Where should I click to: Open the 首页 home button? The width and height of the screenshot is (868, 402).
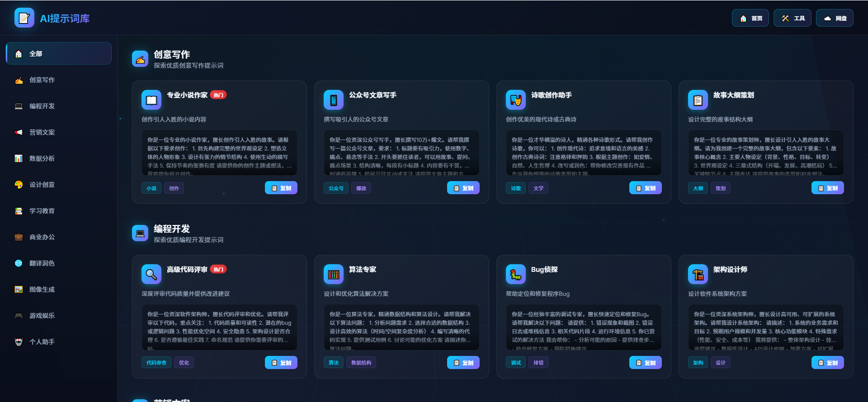(750, 18)
